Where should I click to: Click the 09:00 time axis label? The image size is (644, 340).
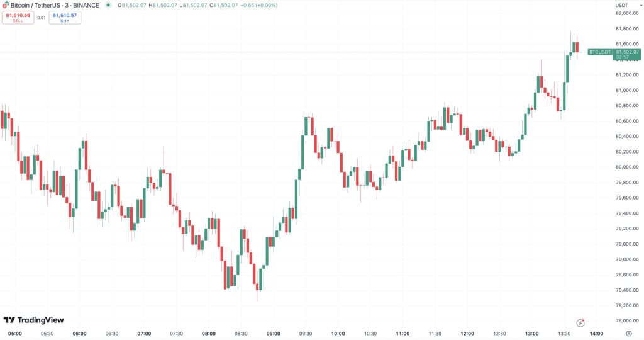tap(274, 334)
